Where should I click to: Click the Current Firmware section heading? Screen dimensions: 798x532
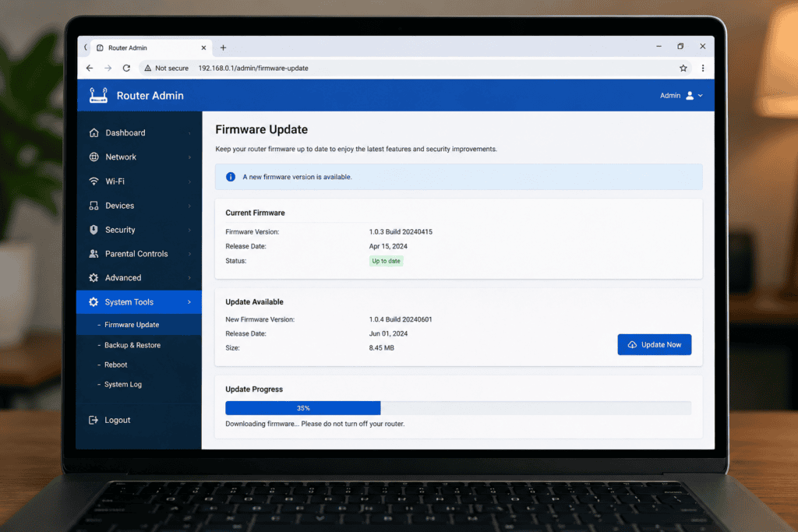coord(255,213)
